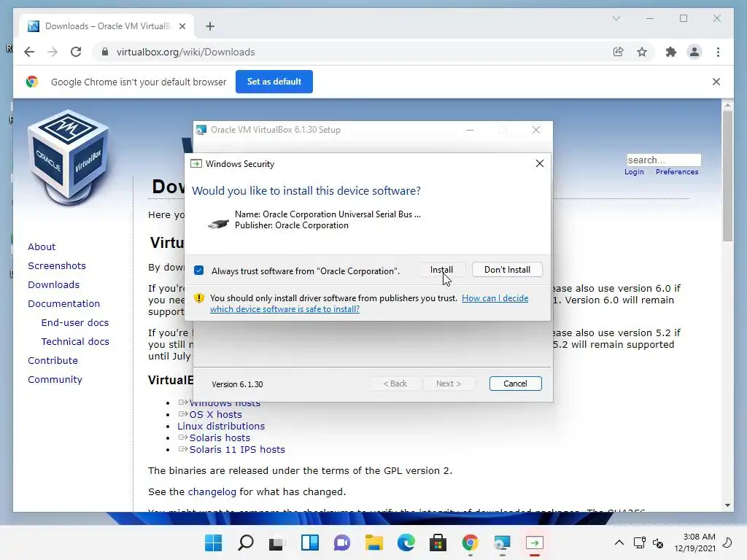Open the Solaris hosts download link
Screen dimensions: 747x560
[x=220, y=437]
